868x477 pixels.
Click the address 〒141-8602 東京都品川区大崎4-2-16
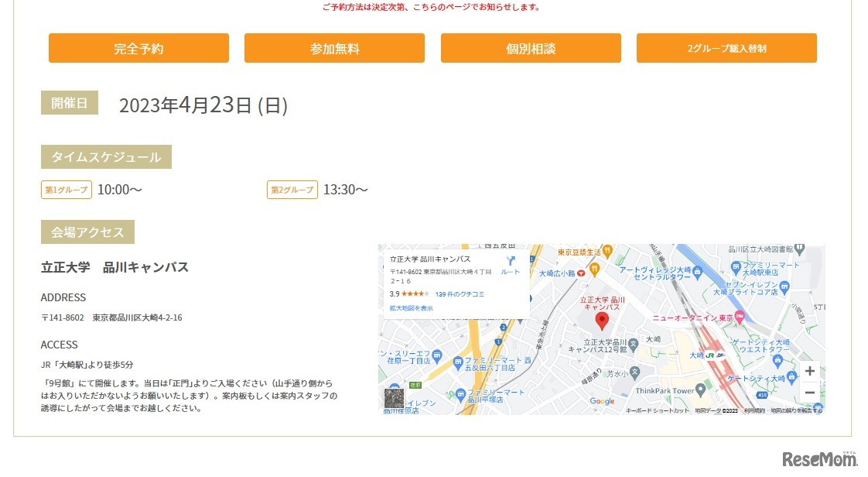pyautogui.click(x=111, y=317)
